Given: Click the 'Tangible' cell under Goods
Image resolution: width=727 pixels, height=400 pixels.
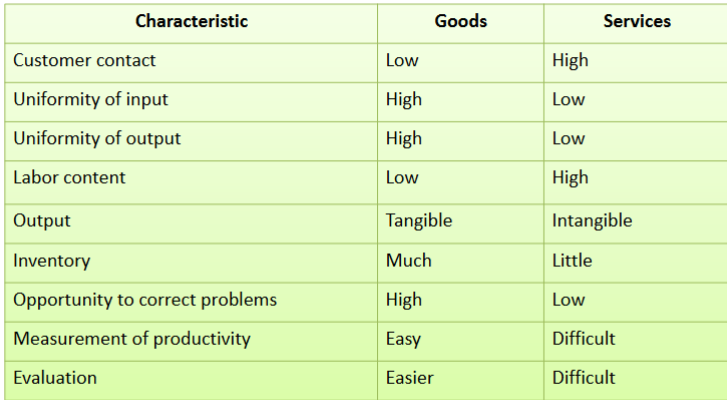Looking at the screenshot, I should tap(419, 220).
